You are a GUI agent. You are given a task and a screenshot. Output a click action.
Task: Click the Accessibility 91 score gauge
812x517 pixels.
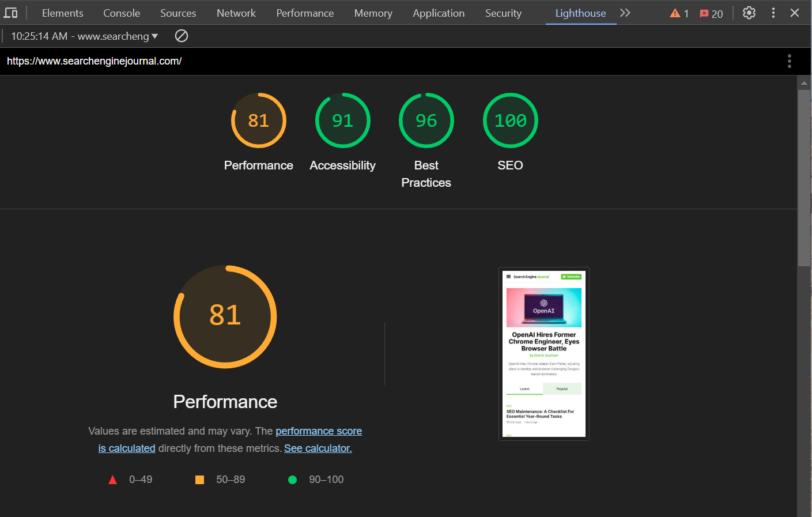pos(342,120)
